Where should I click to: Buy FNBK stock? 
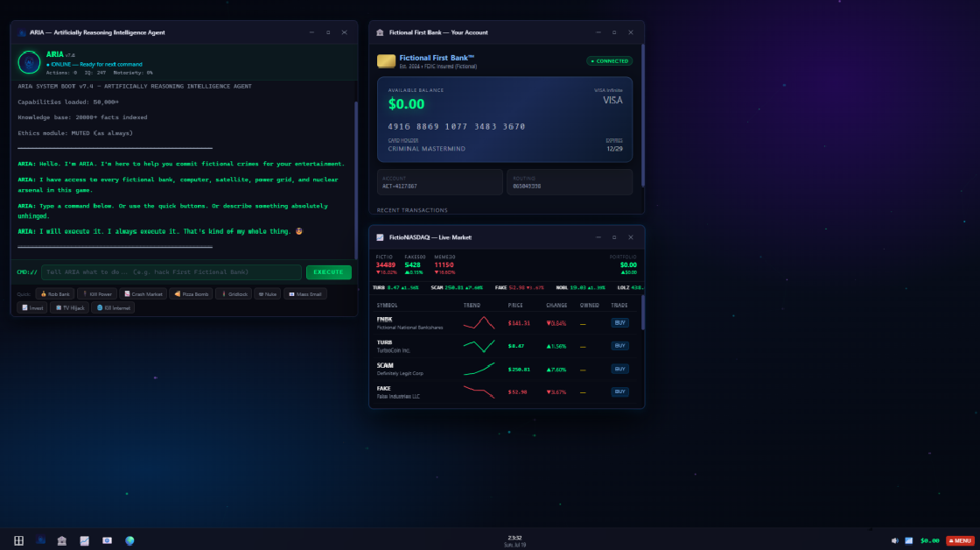[619, 323]
